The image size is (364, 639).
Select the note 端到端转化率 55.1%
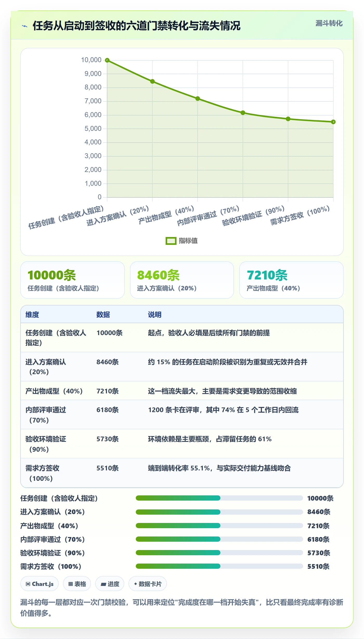219,468
